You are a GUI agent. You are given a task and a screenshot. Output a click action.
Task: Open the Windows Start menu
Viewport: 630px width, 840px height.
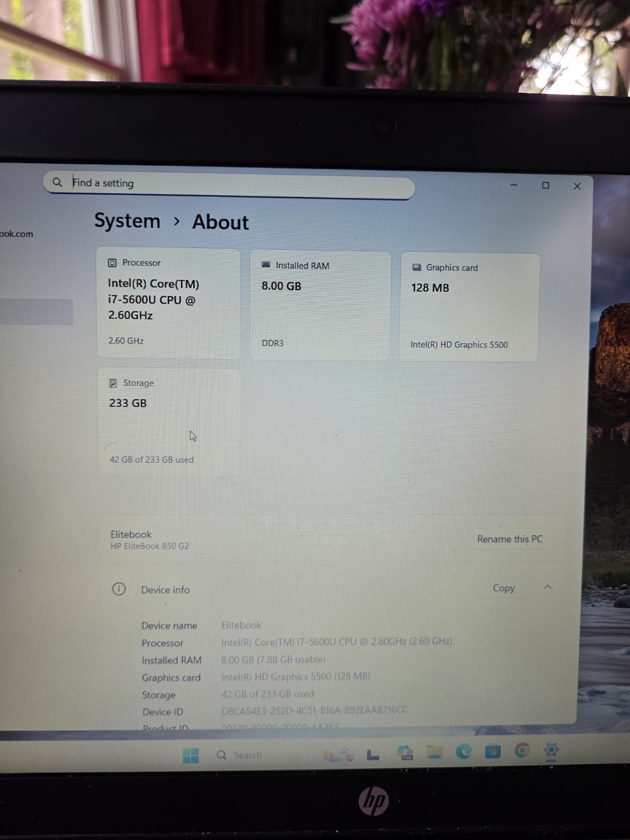pyautogui.click(x=191, y=755)
